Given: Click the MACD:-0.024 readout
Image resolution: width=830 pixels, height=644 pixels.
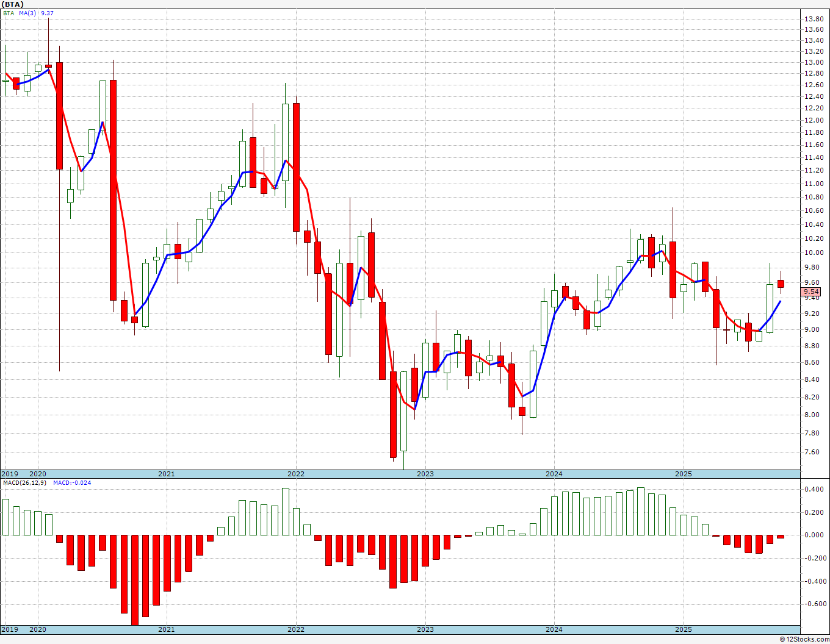Looking at the screenshot, I should coord(72,483).
